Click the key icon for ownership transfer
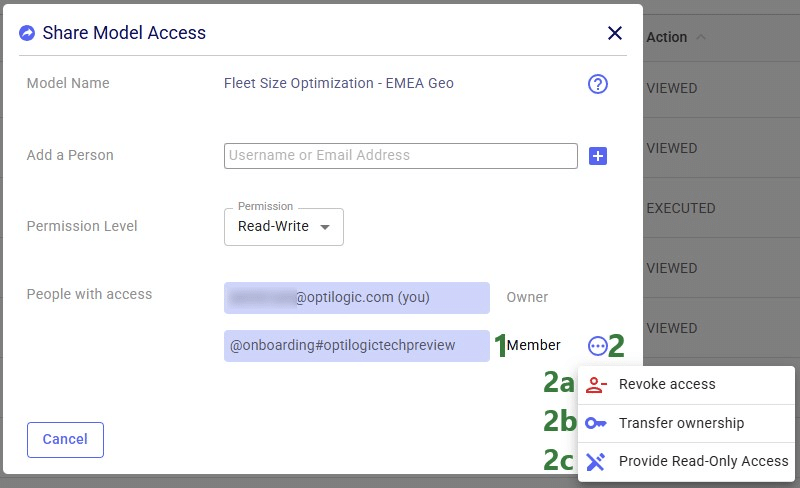 (x=596, y=423)
